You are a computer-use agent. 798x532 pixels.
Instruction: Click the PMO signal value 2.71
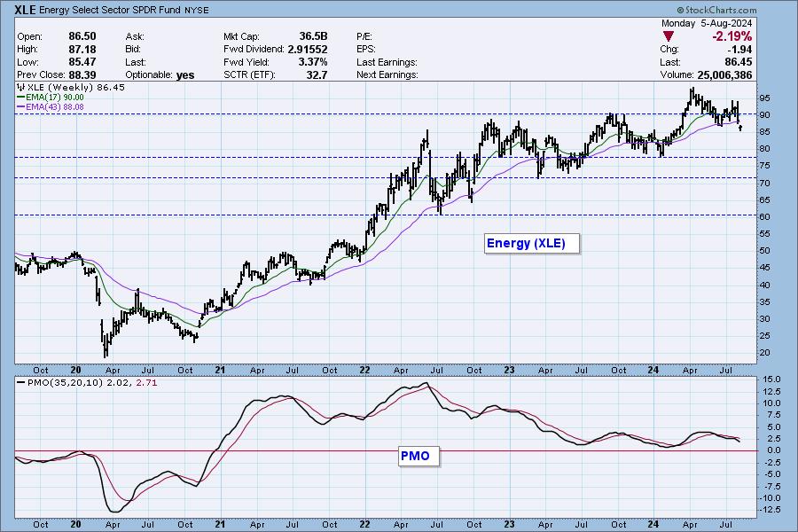[146, 383]
